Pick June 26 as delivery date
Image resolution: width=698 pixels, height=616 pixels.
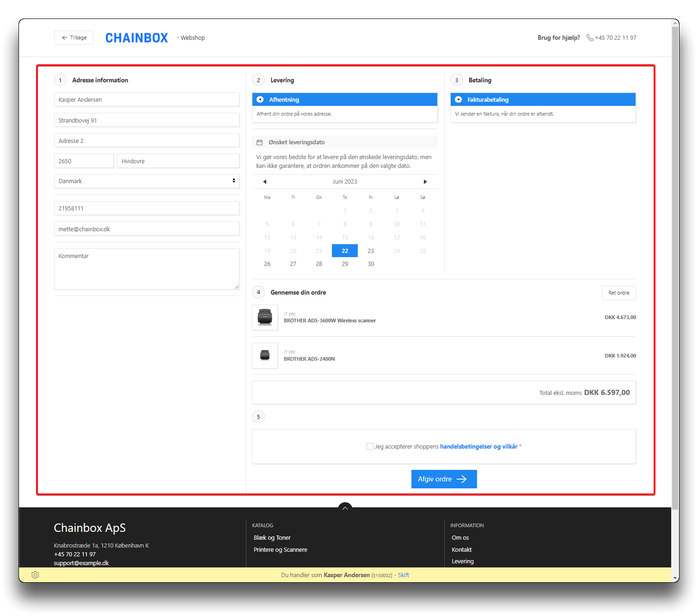pos(267,264)
